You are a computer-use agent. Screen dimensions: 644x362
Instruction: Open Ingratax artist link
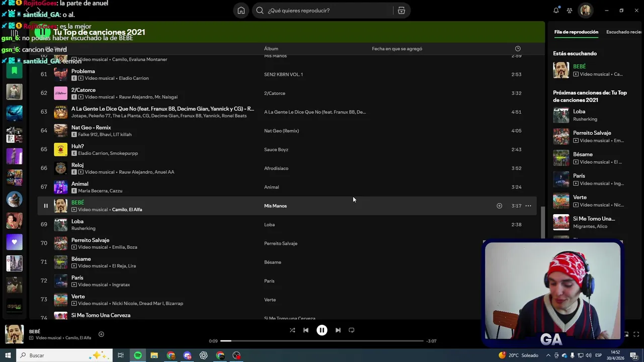pyautogui.click(x=121, y=285)
